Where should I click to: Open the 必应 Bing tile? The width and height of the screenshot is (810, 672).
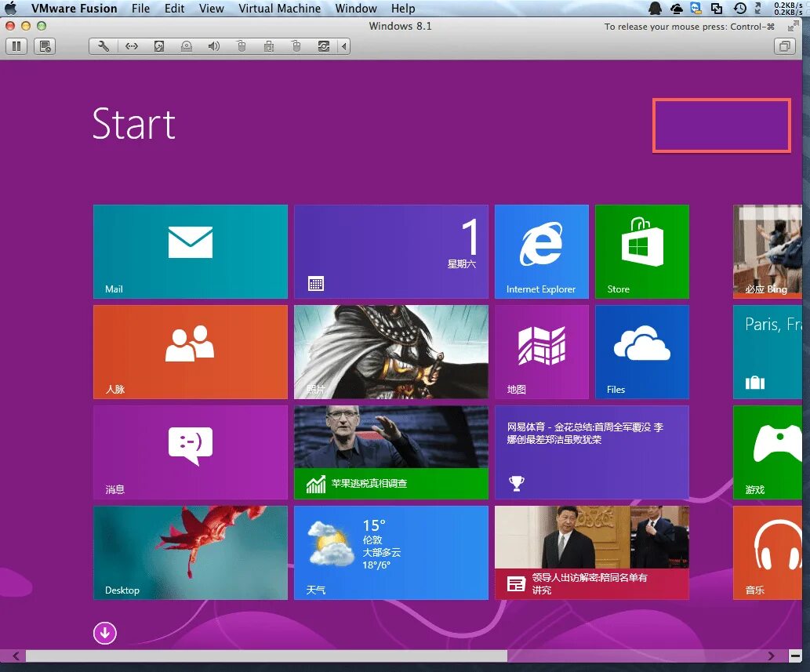(x=768, y=252)
